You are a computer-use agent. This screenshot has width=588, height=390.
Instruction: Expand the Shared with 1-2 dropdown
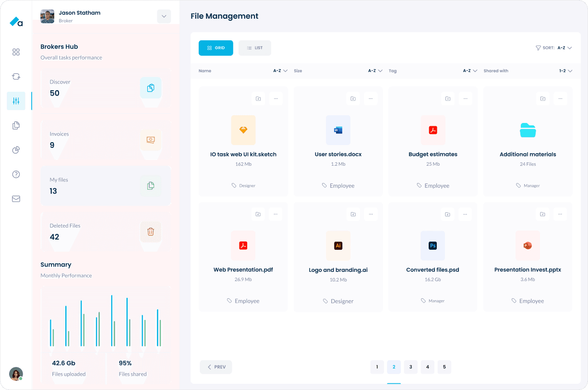coord(564,71)
